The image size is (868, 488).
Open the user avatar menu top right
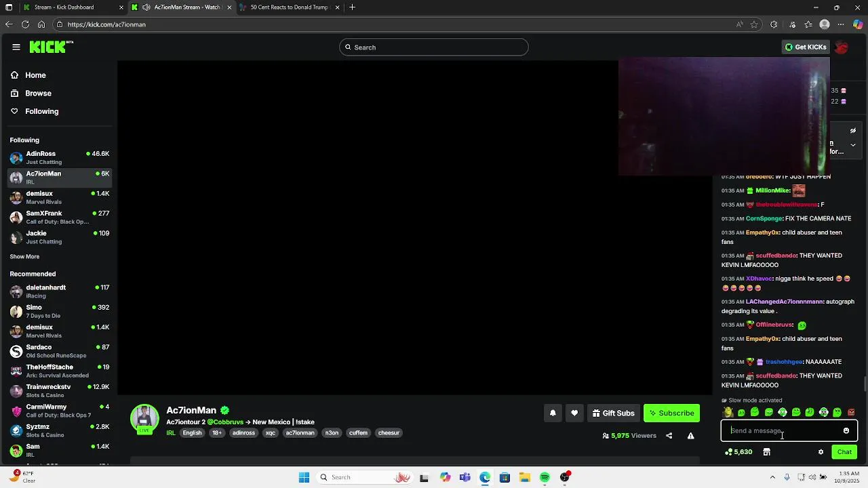(x=842, y=47)
